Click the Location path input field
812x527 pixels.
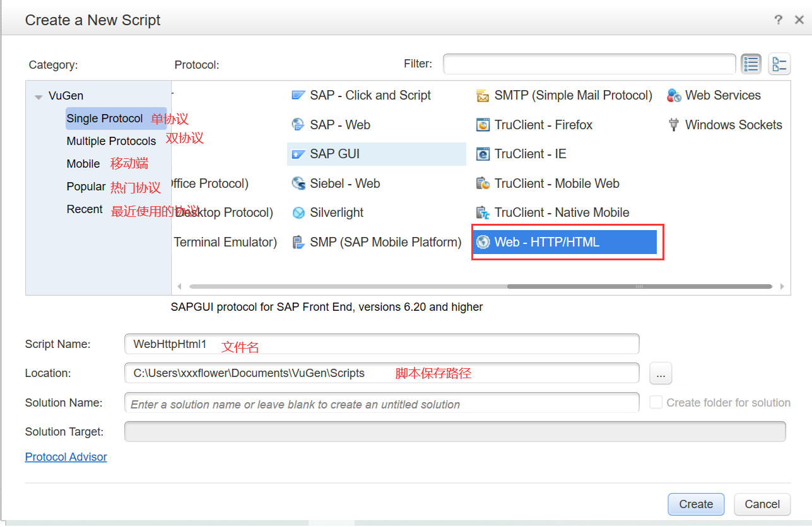pyautogui.click(x=382, y=373)
